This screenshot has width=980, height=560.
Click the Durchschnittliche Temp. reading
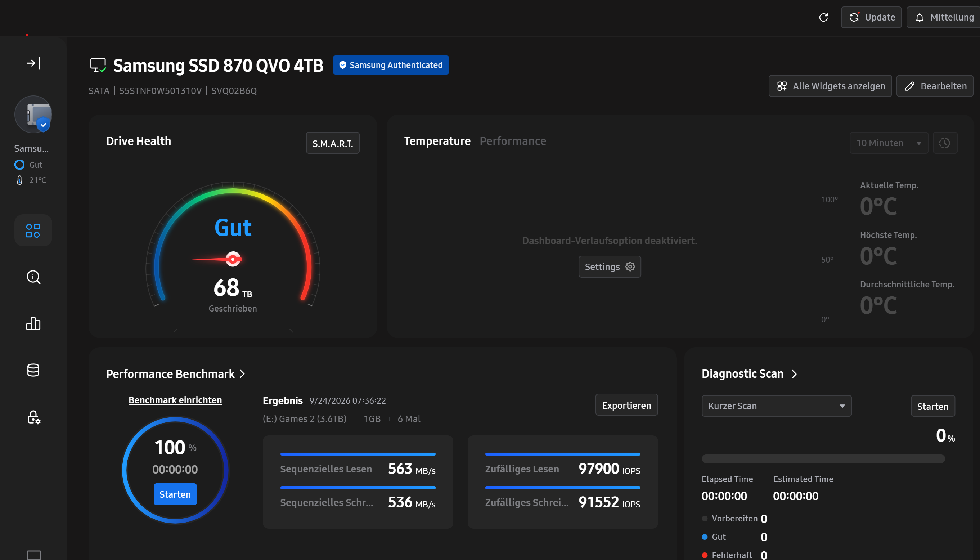point(878,305)
